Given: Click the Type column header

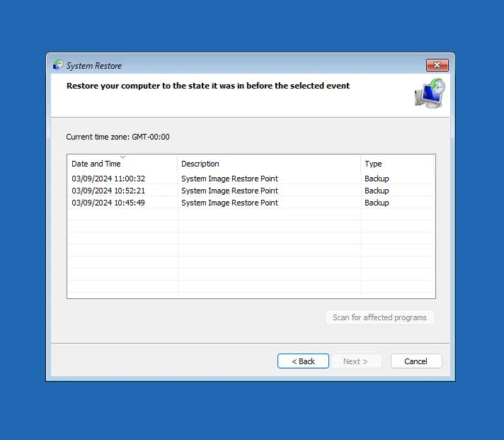Looking at the screenshot, I should 397,164.
